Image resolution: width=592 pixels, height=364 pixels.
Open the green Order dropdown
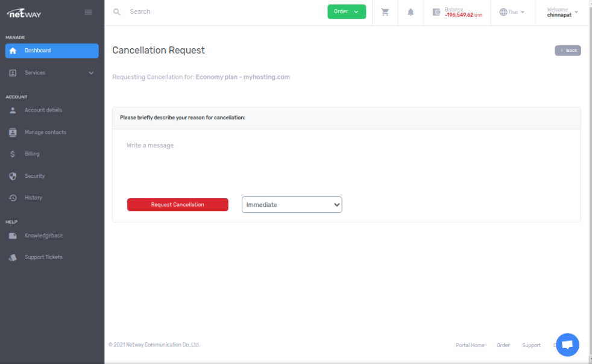point(347,11)
